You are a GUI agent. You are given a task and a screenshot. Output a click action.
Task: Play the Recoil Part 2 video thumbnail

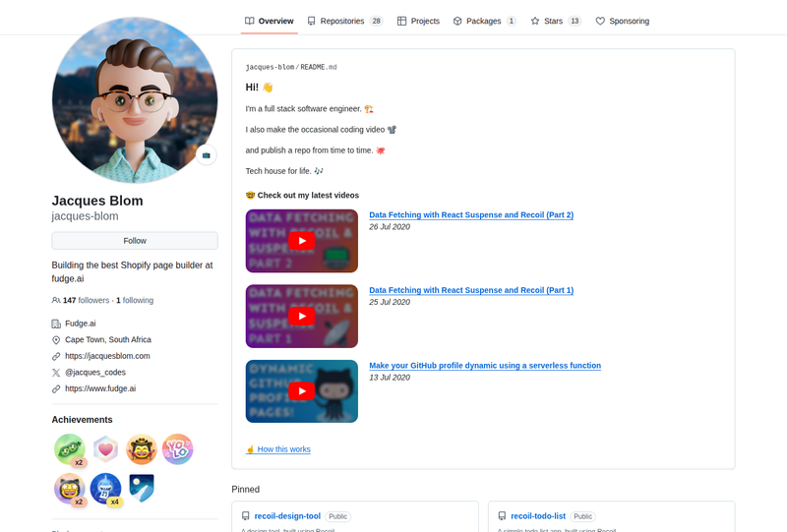302,241
